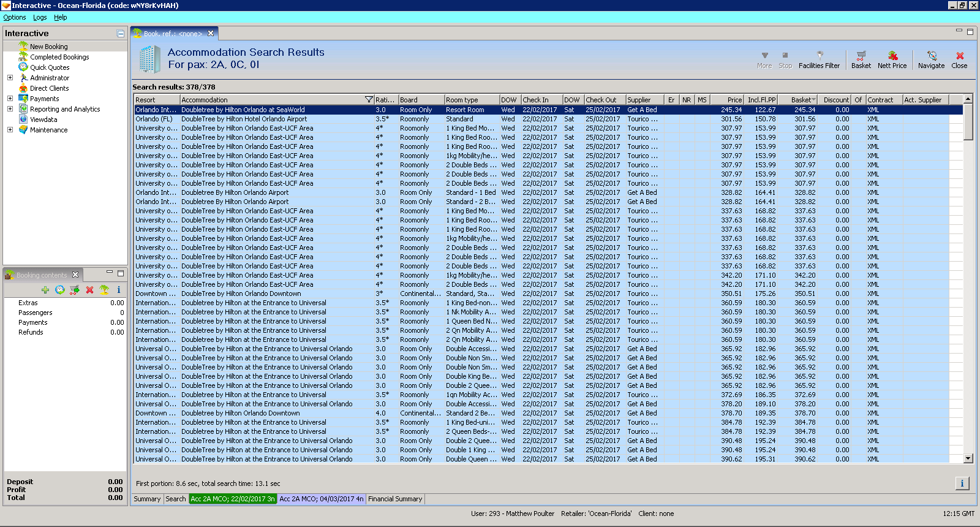Image resolution: width=980 pixels, height=527 pixels.
Task: Sort by the Room type column header
Action: pos(472,100)
